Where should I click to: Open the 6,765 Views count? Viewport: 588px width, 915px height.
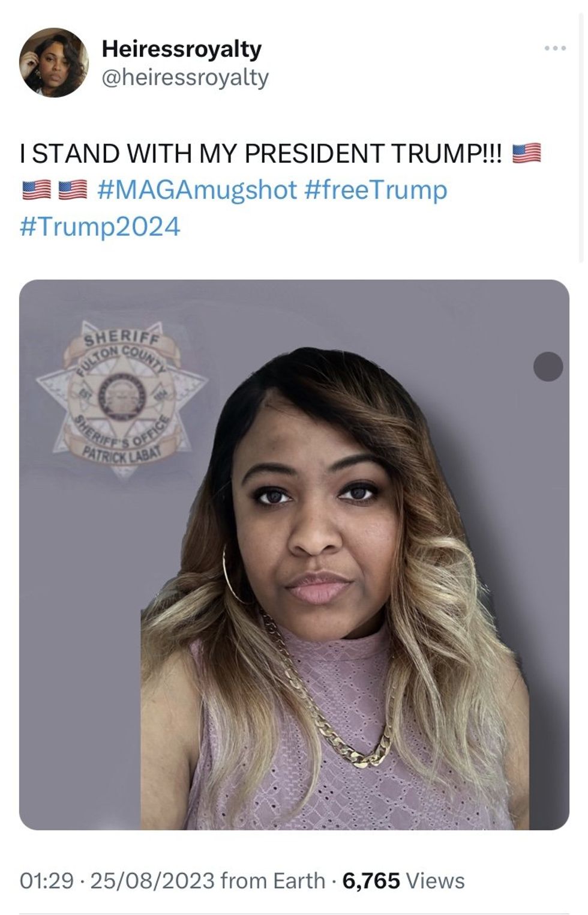point(403,881)
